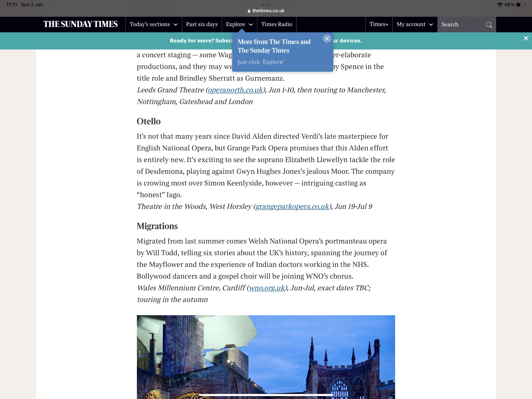
Task: Go to Past six days
Action: tap(202, 24)
